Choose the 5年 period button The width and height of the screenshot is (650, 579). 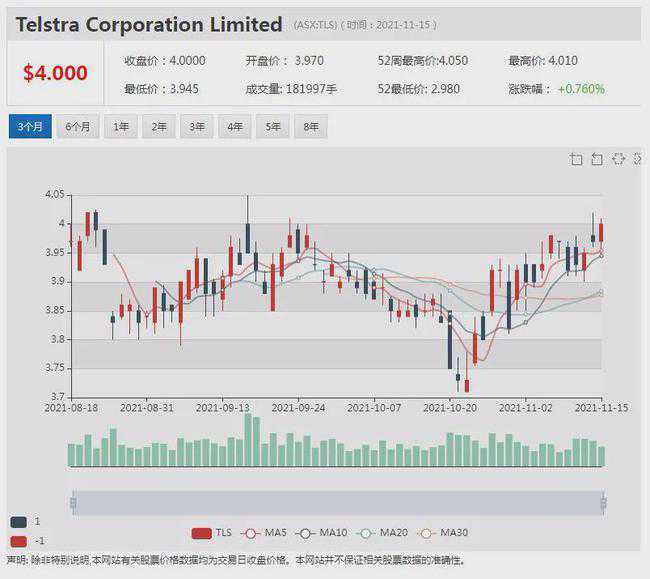pos(272,127)
